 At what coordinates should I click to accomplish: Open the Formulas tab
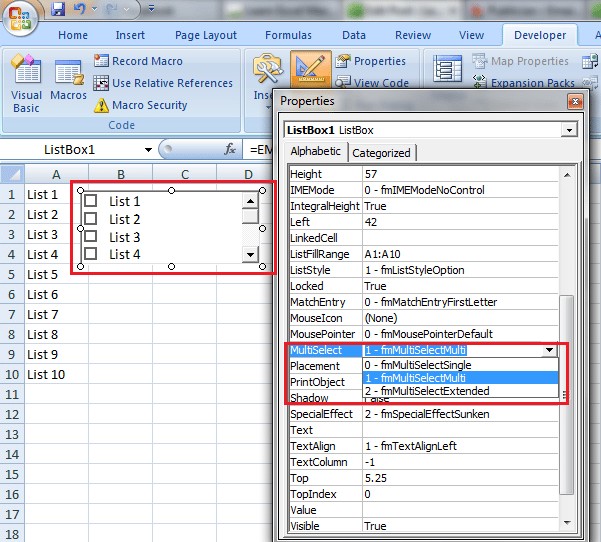click(x=288, y=35)
